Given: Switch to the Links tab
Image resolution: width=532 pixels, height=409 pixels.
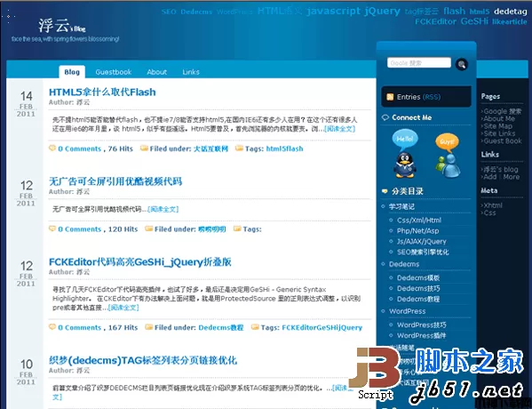Looking at the screenshot, I should [x=191, y=72].
